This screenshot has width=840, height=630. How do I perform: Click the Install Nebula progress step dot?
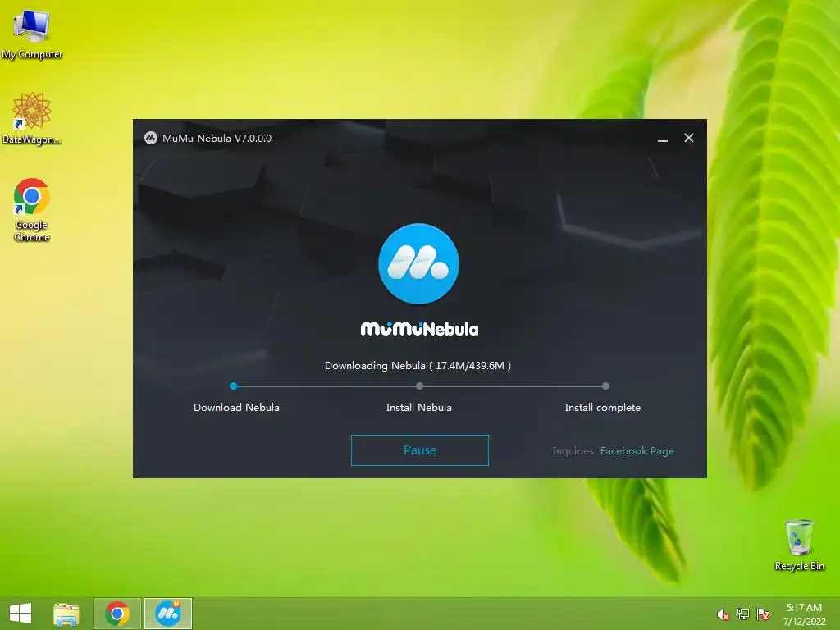[419, 386]
